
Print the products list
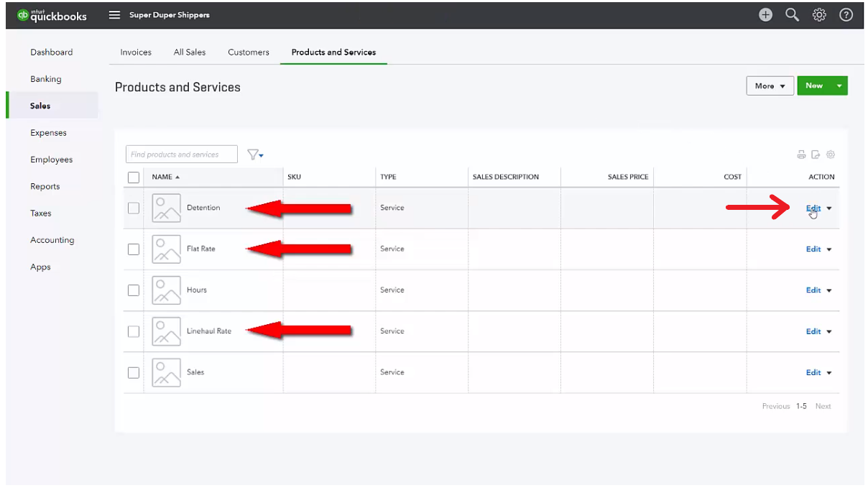coord(802,155)
